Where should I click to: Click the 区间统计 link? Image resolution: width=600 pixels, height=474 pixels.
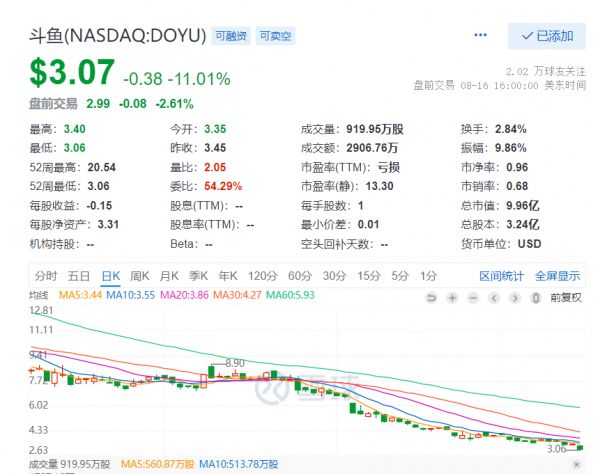(x=502, y=275)
